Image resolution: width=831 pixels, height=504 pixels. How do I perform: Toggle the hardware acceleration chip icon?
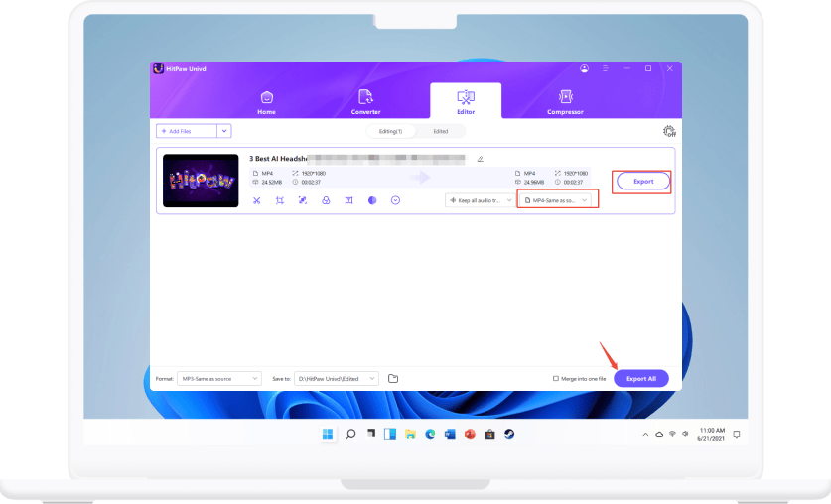click(x=669, y=131)
